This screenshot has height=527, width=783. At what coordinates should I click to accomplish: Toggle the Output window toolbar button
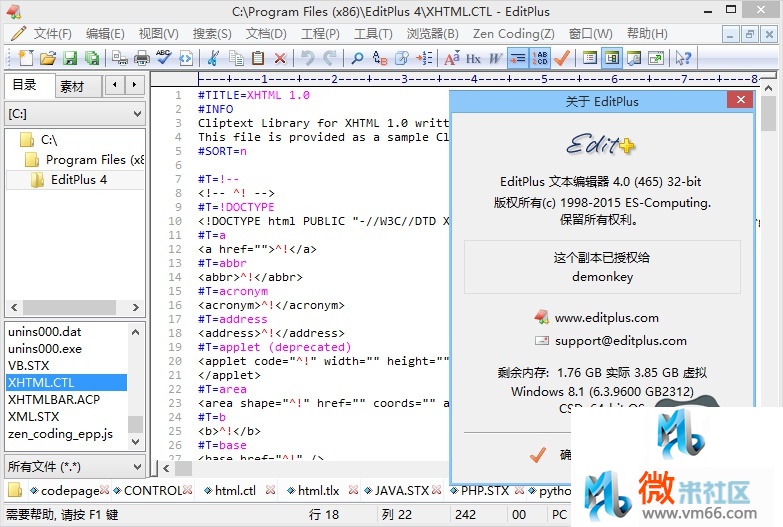click(x=634, y=58)
